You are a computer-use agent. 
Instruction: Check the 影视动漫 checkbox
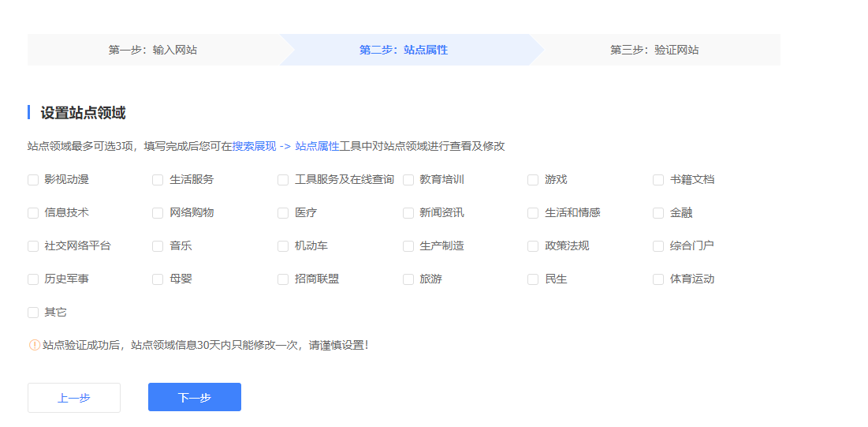(x=33, y=180)
